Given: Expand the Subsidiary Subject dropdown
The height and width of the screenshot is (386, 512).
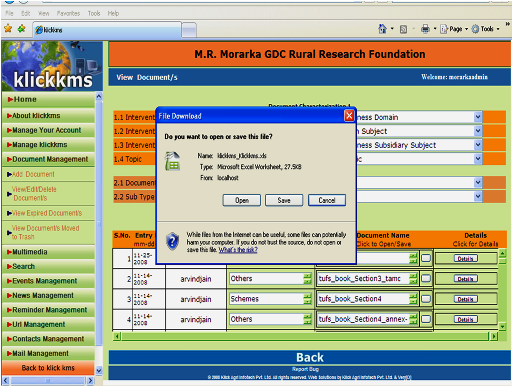Looking at the screenshot, I should coord(478,145).
